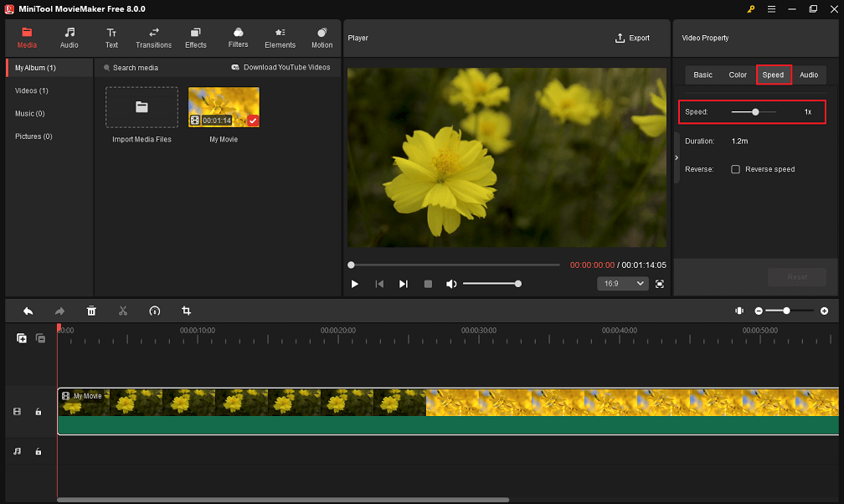Delete the selected clip
The image size is (844, 504).
click(x=91, y=311)
